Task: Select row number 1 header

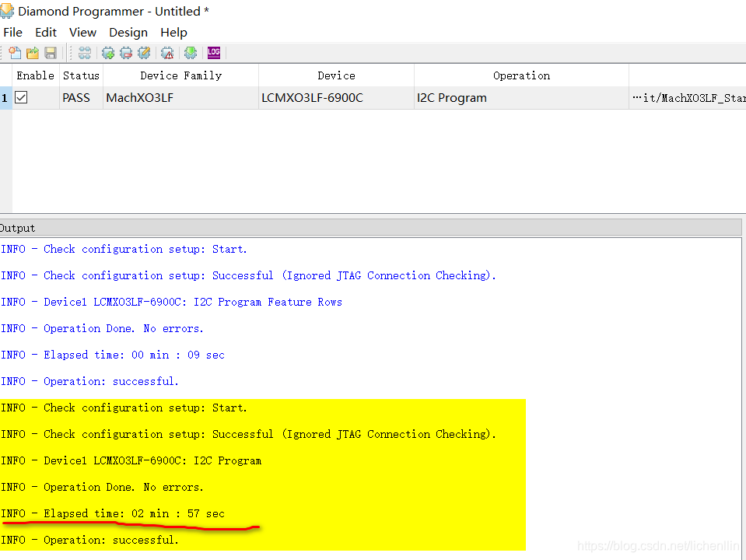Action: coord(5,98)
